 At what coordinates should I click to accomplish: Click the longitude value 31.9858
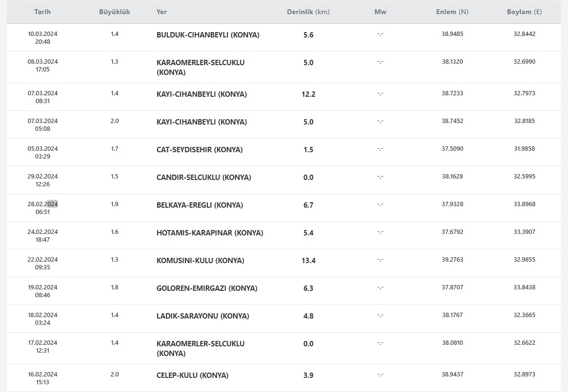pyautogui.click(x=524, y=149)
